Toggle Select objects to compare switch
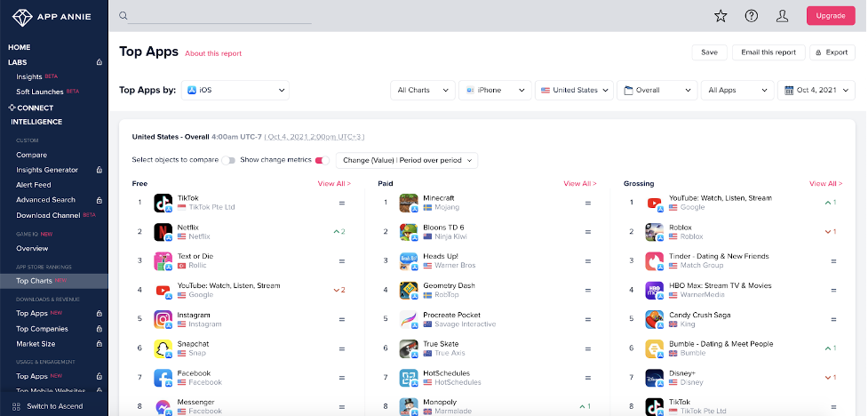868x416 pixels. [228, 161]
